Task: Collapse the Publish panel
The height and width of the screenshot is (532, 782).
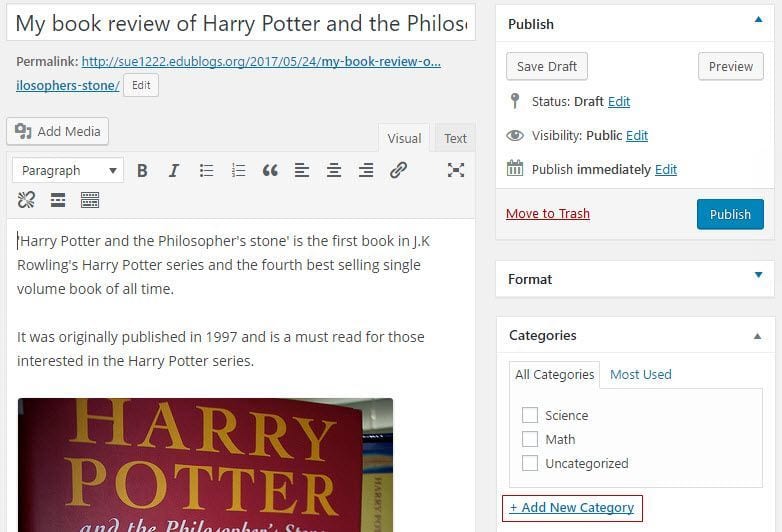Action: [758, 20]
